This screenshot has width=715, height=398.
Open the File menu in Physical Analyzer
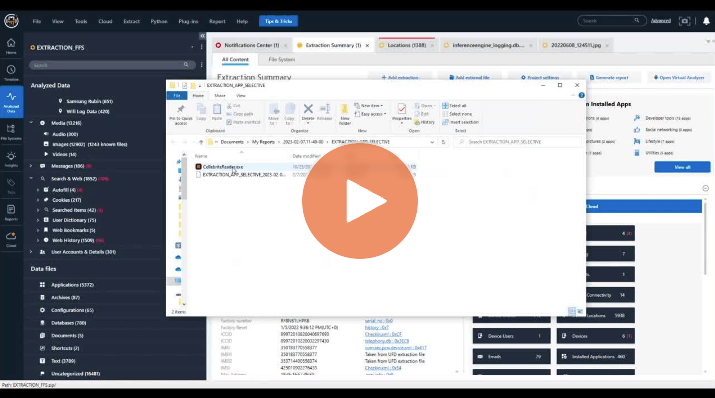[x=37, y=21]
